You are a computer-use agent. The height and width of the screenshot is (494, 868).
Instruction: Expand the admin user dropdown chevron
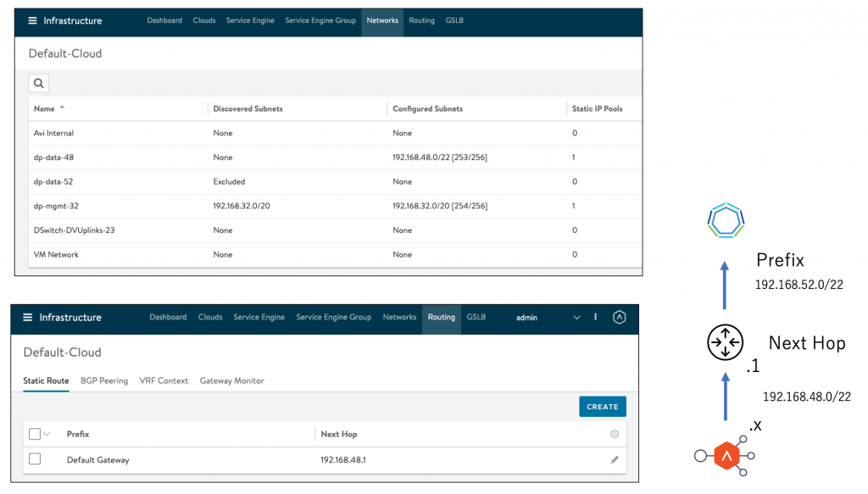(576, 318)
